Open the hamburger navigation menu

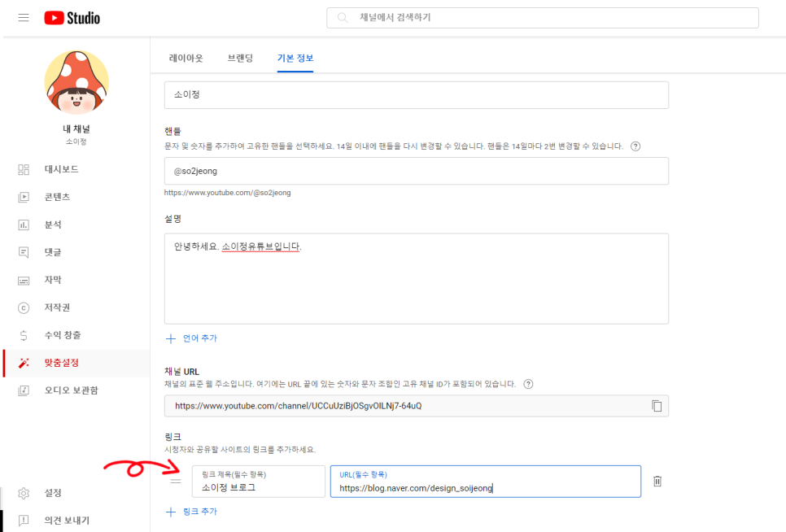(x=24, y=18)
